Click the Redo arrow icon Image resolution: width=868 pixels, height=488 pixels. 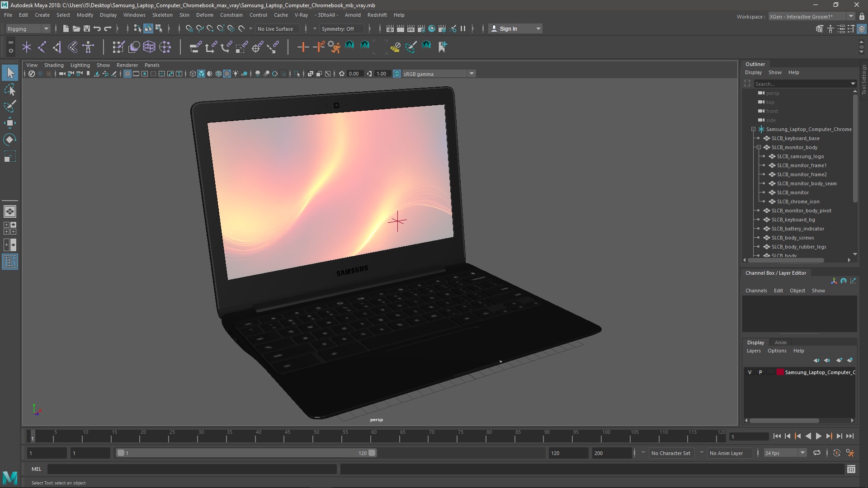pyautogui.click(x=108, y=28)
